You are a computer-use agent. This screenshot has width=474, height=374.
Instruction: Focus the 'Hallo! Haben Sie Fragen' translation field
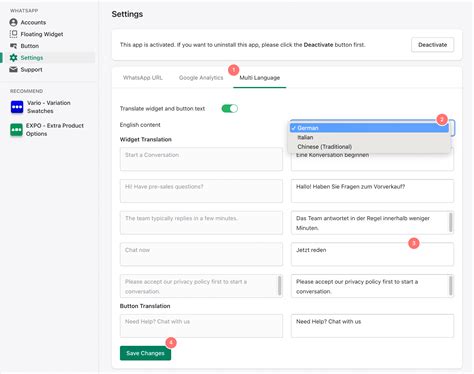tap(372, 191)
